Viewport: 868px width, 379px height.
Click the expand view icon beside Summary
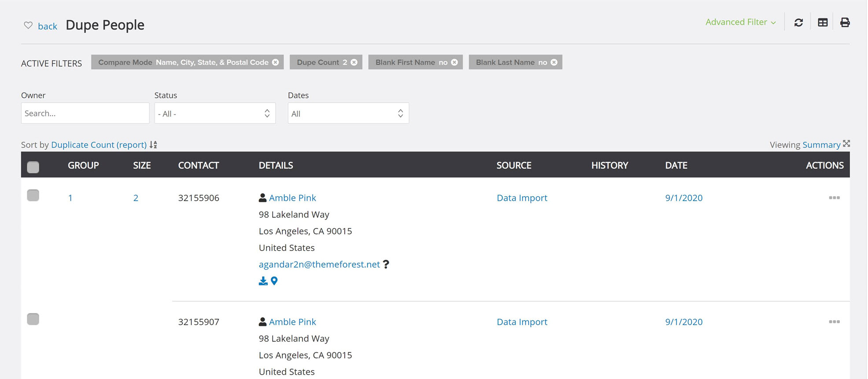click(x=846, y=144)
